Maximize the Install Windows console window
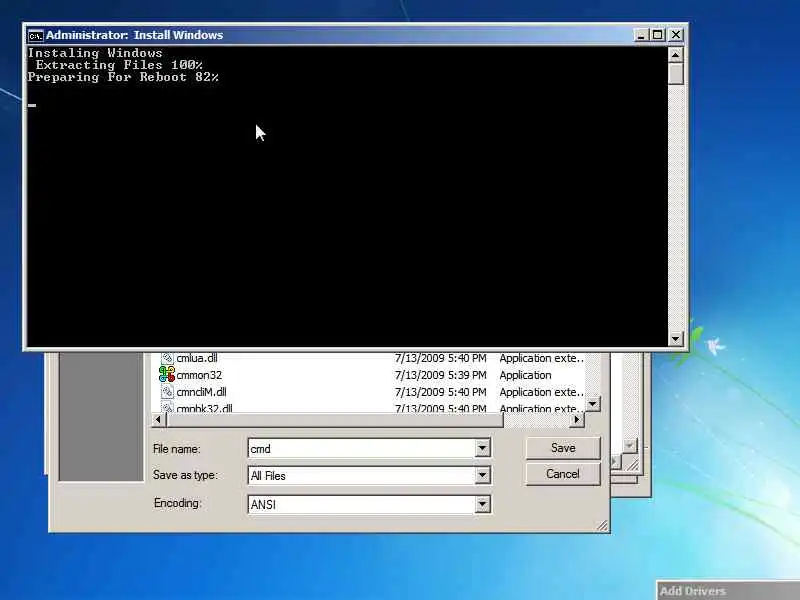800x600 pixels. [658, 35]
